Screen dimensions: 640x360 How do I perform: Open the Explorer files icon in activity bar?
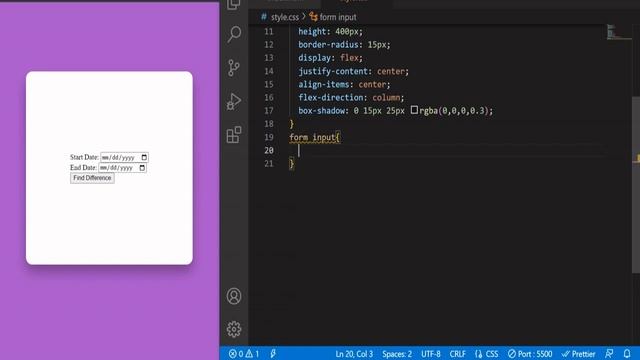coord(234,4)
